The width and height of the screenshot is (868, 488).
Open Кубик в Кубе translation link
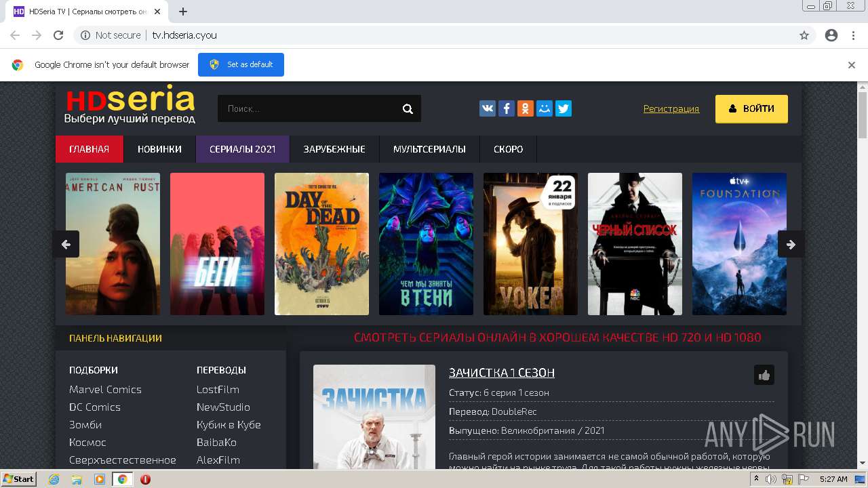[229, 425]
